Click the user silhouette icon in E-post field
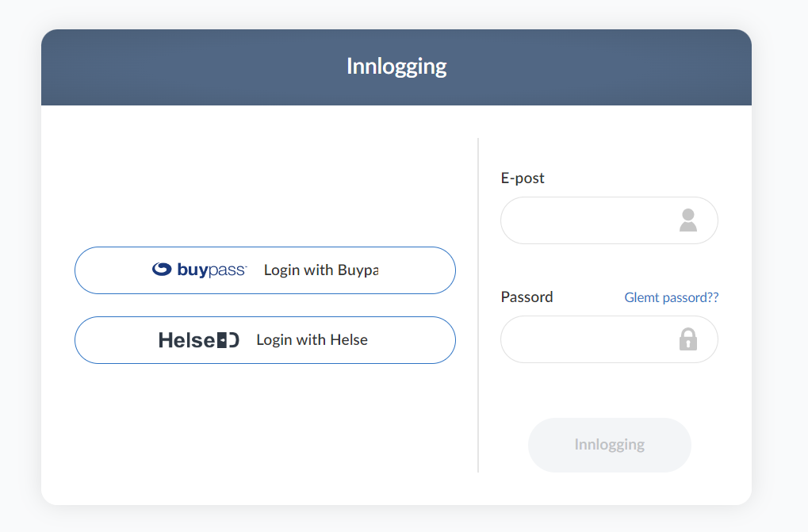The width and height of the screenshot is (808, 532). coord(688,220)
